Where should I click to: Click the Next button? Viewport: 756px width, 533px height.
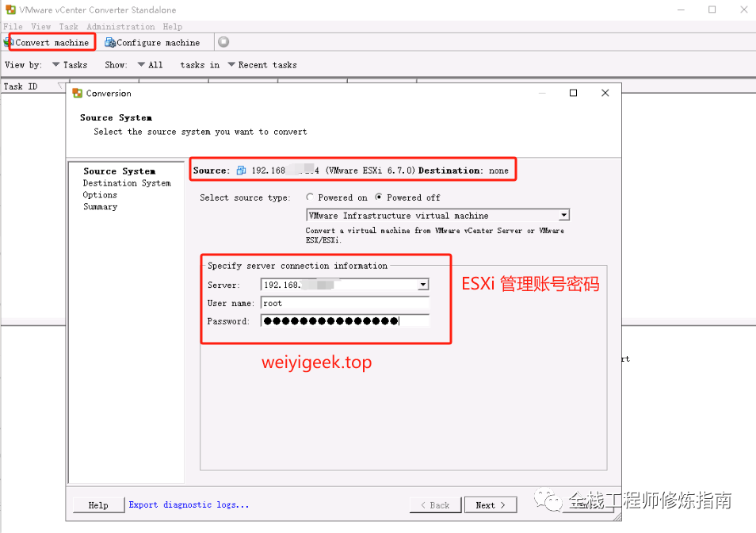[x=491, y=505]
